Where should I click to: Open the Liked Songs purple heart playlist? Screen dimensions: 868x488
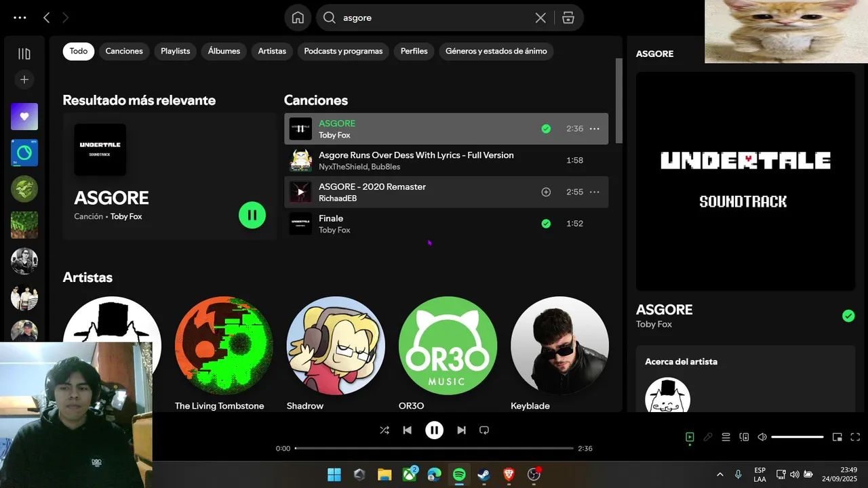pos(24,117)
